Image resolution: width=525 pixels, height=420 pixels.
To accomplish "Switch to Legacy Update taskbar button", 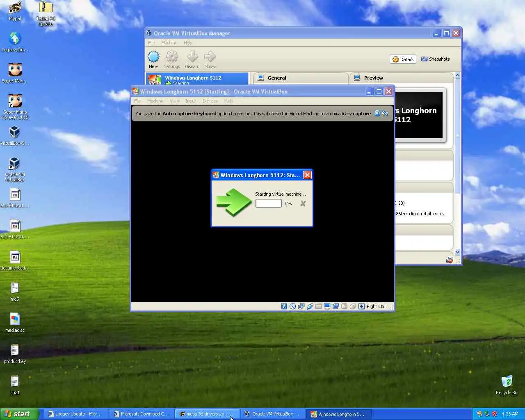I will 75,414.
